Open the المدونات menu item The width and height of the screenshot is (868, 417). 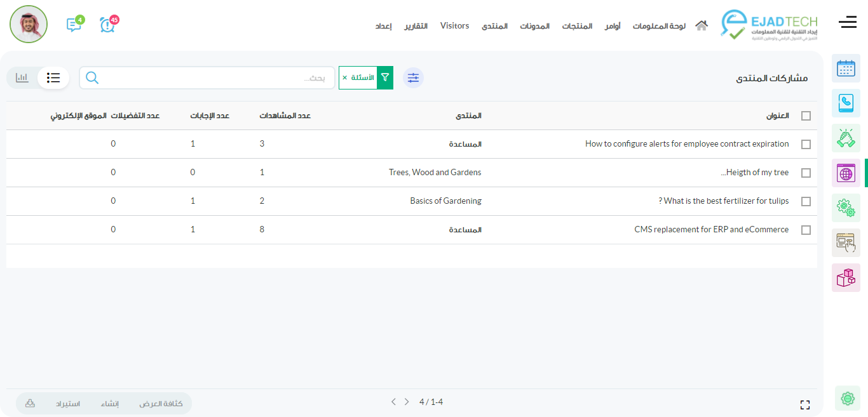pos(534,26)
